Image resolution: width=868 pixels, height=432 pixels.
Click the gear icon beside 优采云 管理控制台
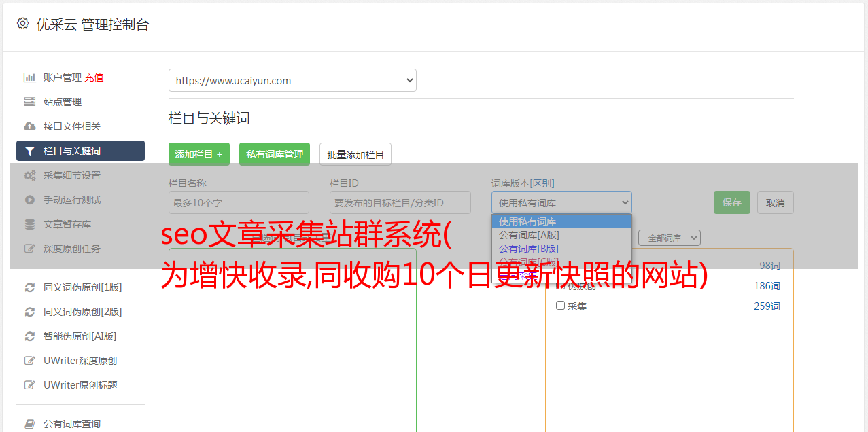pyautogui.click(x=22, y=24)
